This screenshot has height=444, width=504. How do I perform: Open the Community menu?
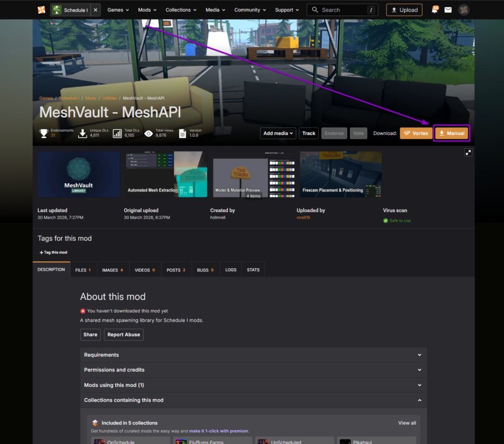pos(250,10)
